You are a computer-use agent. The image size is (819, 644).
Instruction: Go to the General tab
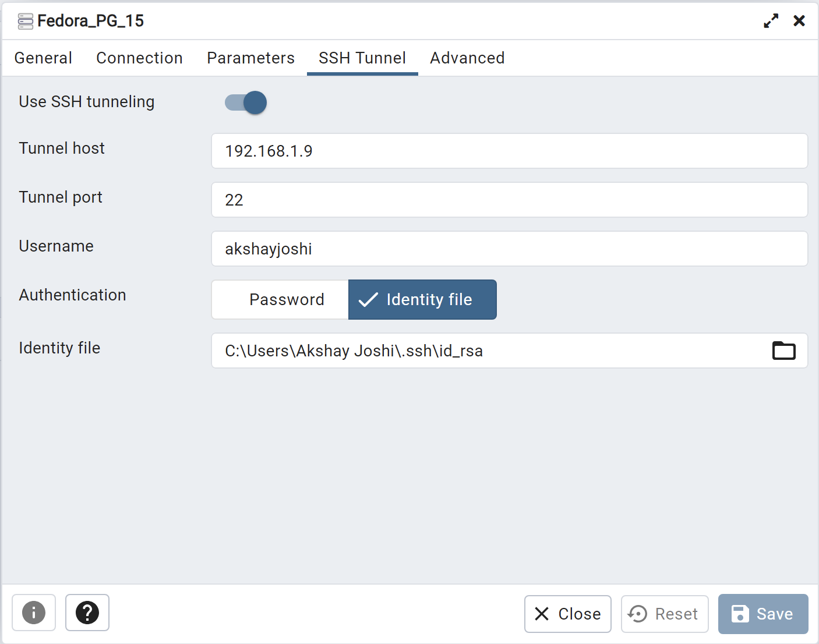(x=43, y=58)
